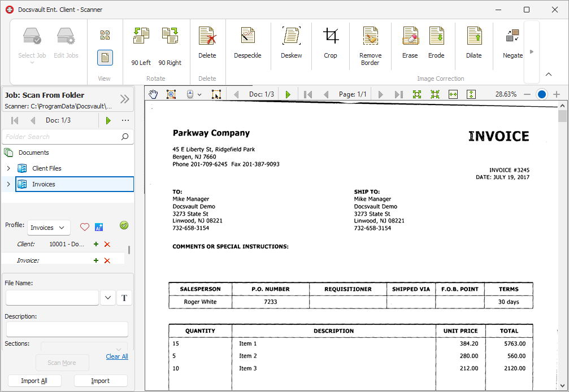Open the Invoices profile dropdown
The image size is (569, 392).
49,228
